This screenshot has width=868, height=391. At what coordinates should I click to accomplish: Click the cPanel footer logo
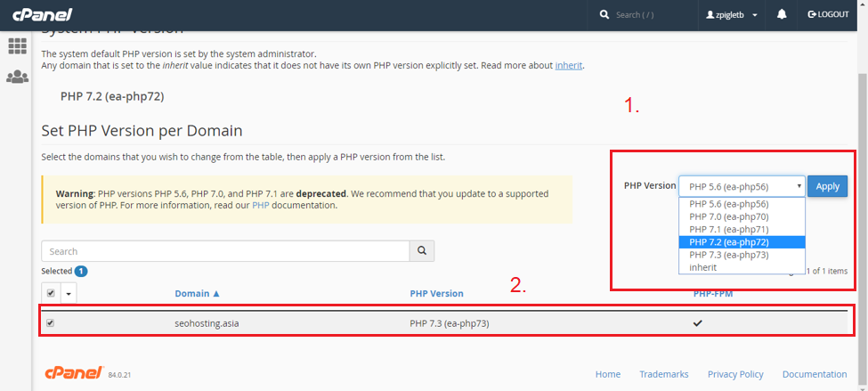click(x=74, y=373)
